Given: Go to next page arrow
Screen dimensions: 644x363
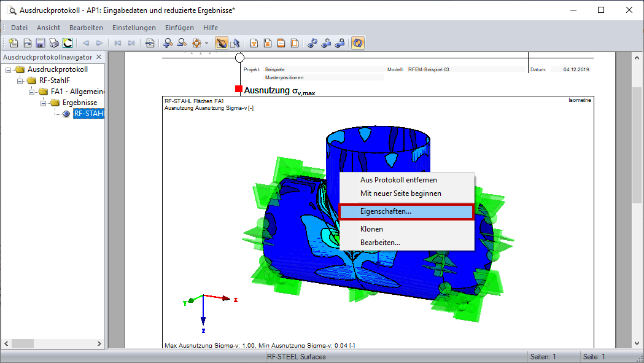Looking at the screenshot, I should tap(99, 43).
